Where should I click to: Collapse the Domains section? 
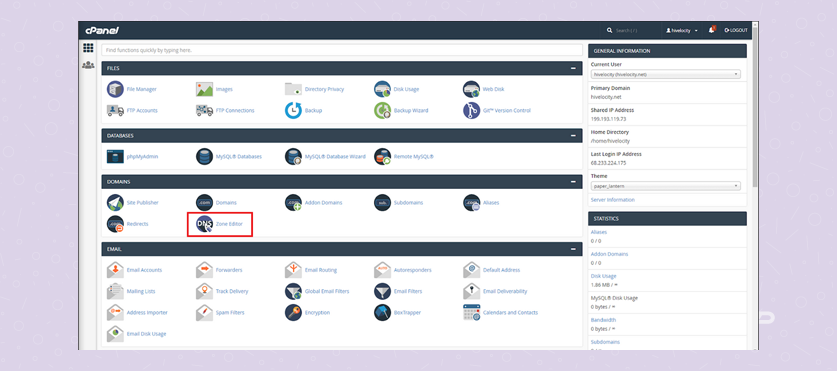573,182
